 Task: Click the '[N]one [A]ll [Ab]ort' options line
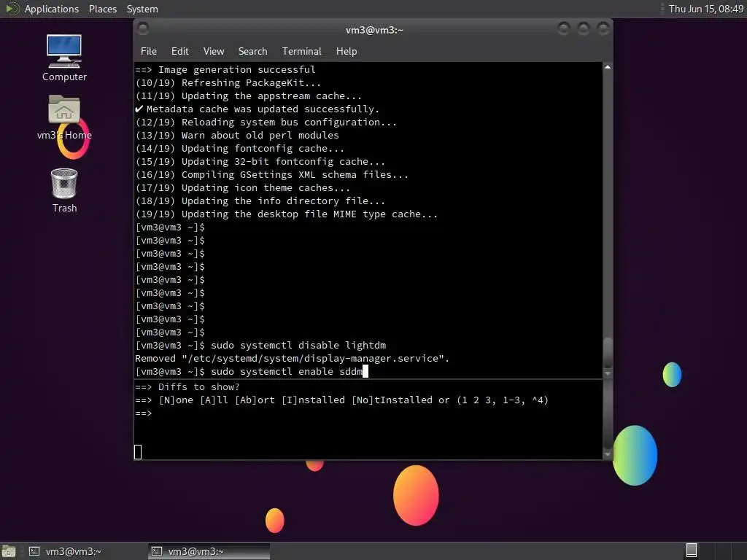coord(341,400)
